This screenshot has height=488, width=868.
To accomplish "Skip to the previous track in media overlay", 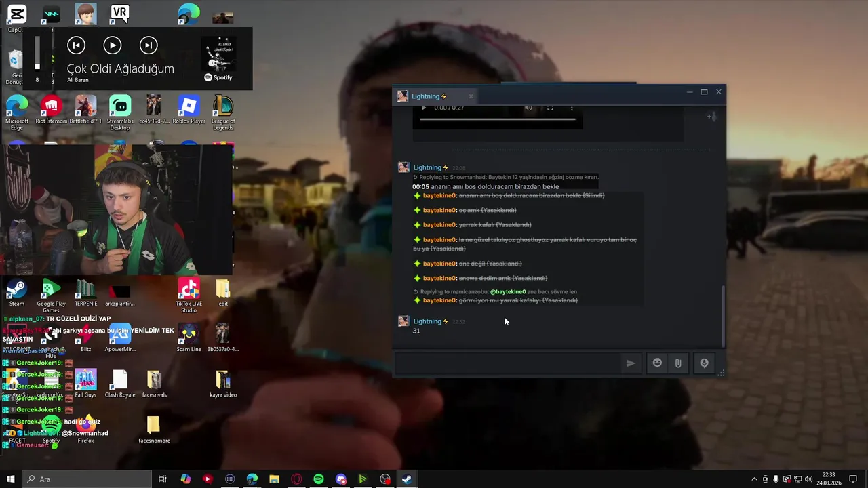I will pos(76,45).
